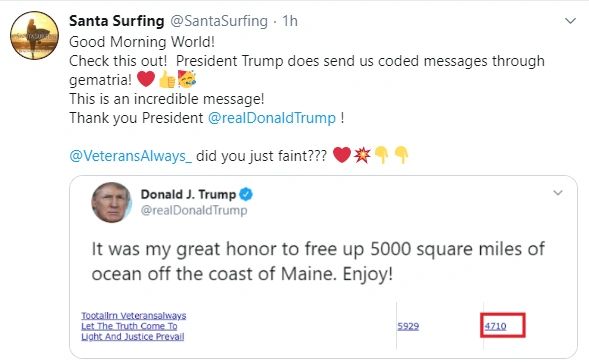Expand the tweet options chevron at top right
Screen dimensions: 589x362
[570, 21]
